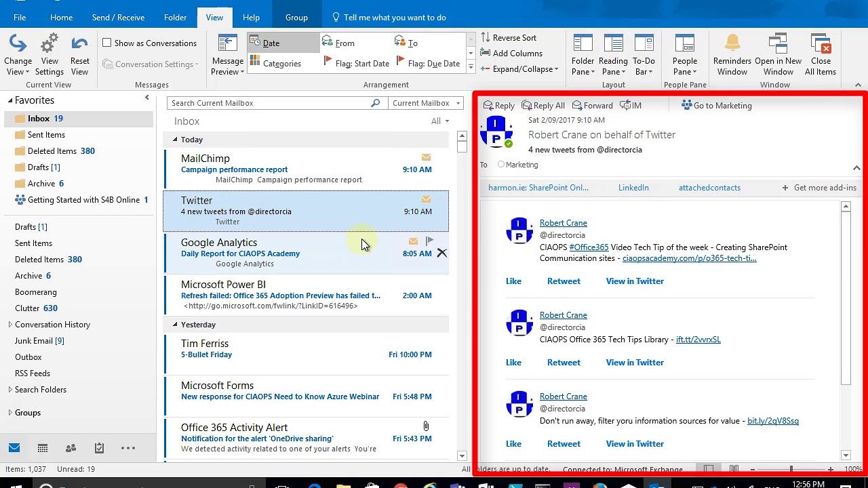Open the Group tab
The width and height of the screenshot is (868, 488).
click(x=296, y=17)
